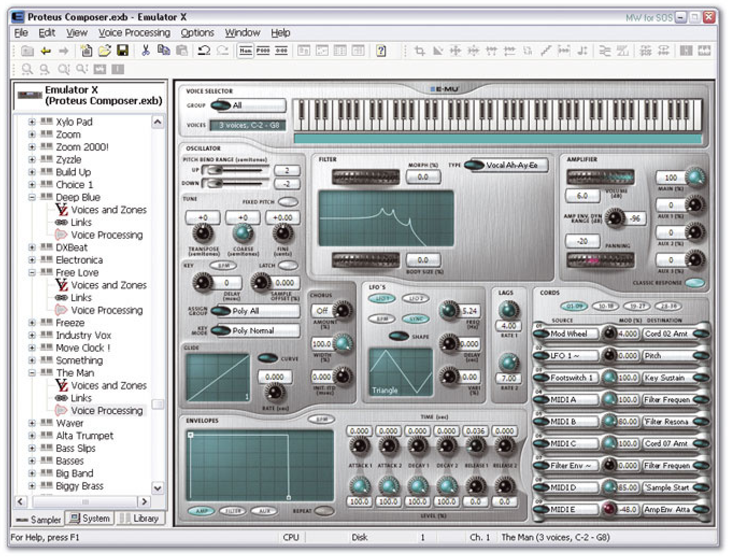Open the Voice Processing menu
Viewport: 740px width, 560px height.
click(x=134, y=33)
